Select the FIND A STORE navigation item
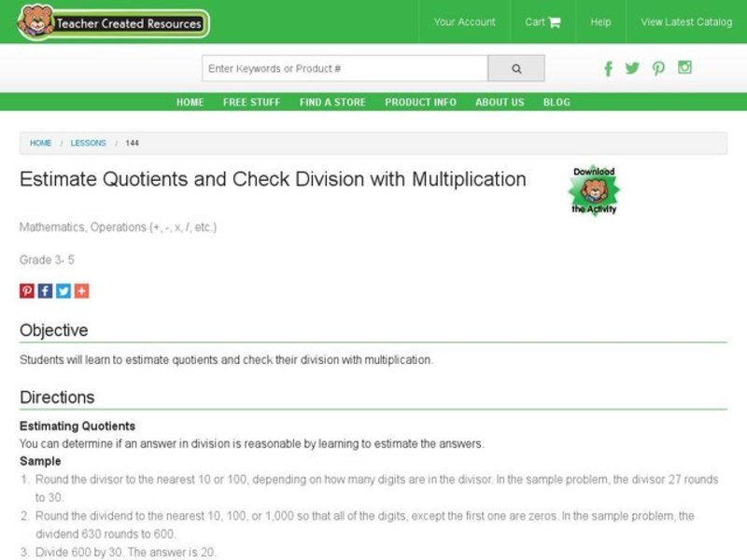The width and height of the screenshot is (747, 560). click(x=332, y=103)
